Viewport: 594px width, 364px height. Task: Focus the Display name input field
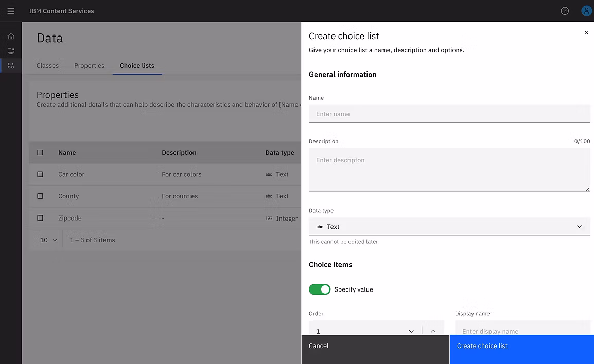coord(522,329)
